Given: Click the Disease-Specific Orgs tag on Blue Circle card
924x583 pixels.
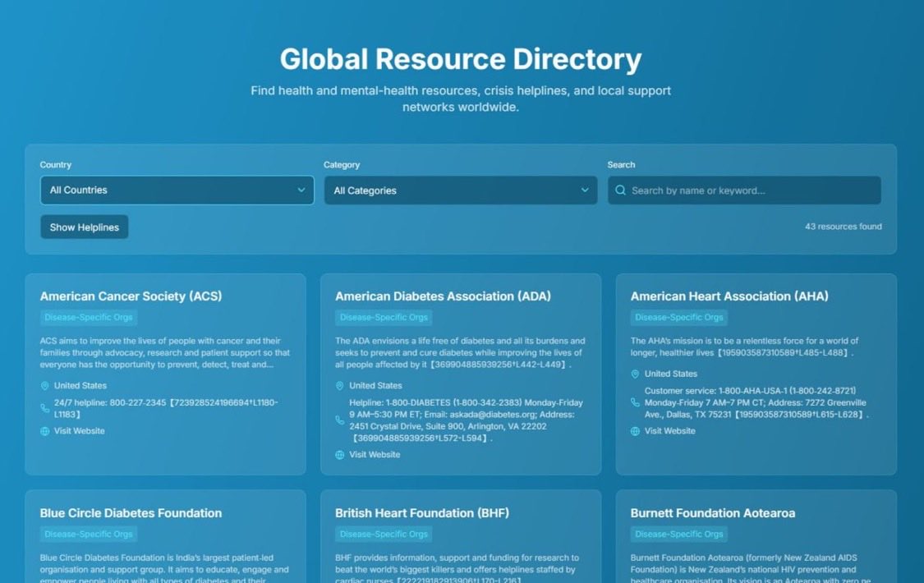Looking at the screenshot, I should coord(89,534).
